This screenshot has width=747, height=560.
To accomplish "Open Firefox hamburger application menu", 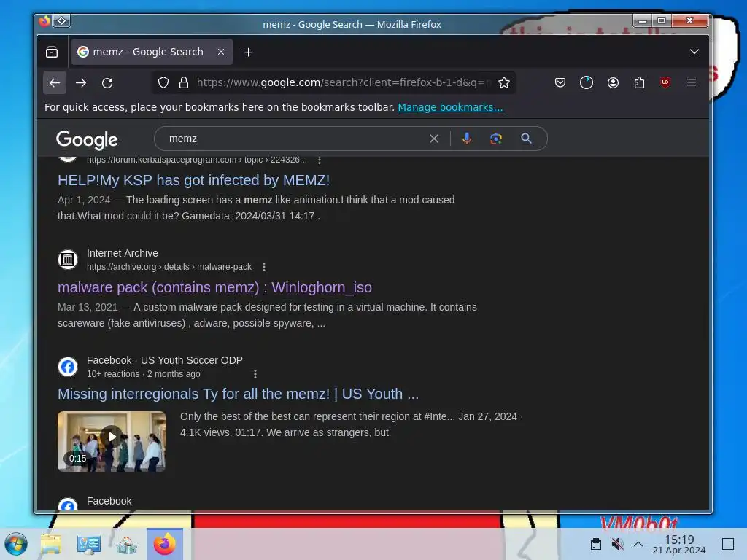I will [692, 82].
